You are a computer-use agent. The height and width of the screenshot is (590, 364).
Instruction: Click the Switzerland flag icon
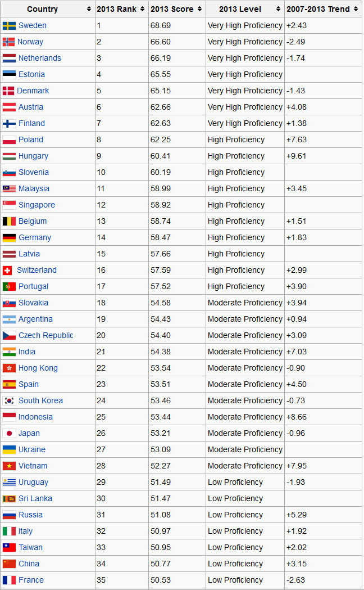click(x=7, y=270)
